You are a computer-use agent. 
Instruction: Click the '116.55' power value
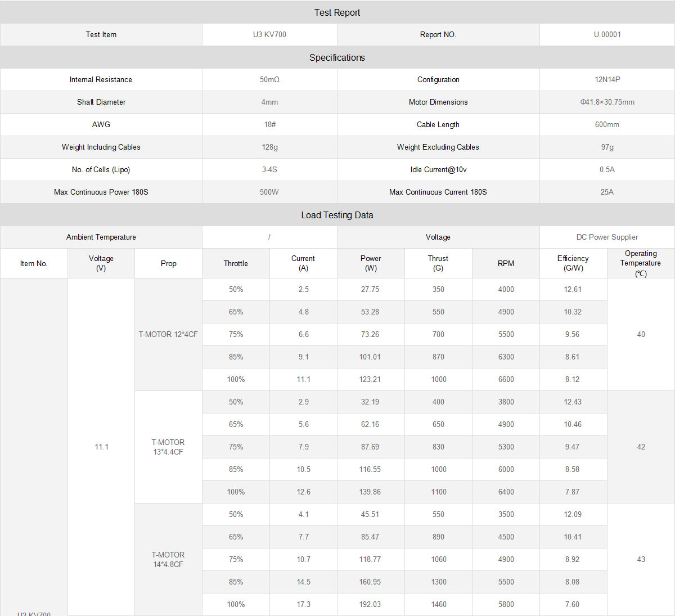point(370,469)
